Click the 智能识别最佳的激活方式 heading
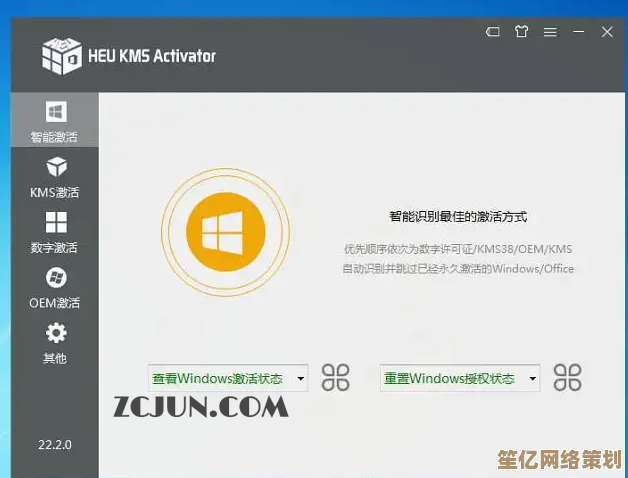The height and width of the screenshot is (478, 628). click(457, 216)
